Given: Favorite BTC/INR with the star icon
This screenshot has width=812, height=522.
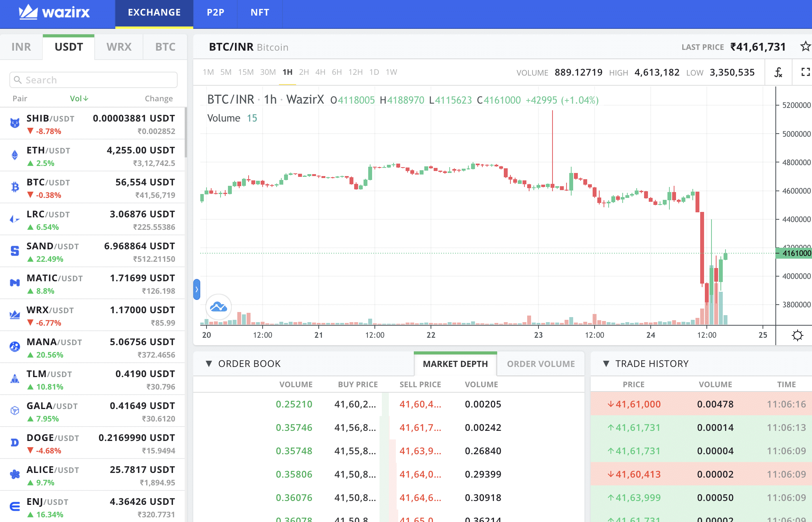Looking at the screenshot, I should point(805,46).
